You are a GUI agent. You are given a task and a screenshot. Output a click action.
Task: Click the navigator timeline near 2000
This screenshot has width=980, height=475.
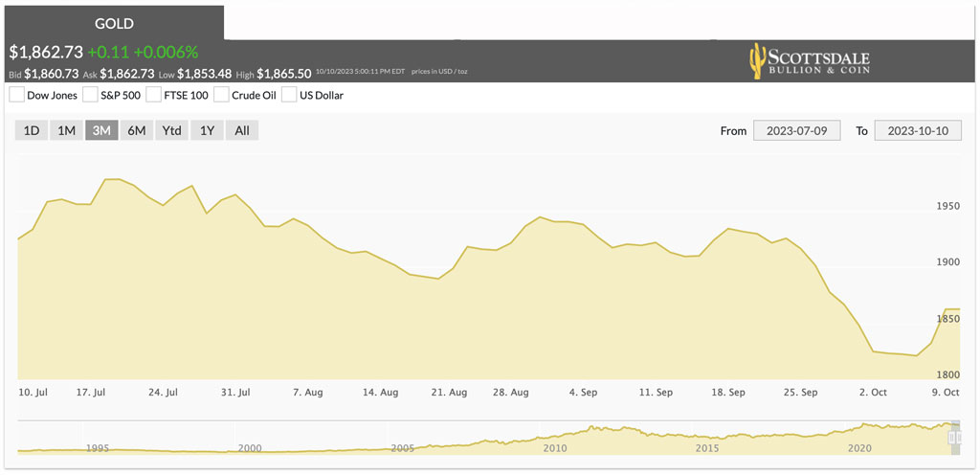click(x=250, y=448)
